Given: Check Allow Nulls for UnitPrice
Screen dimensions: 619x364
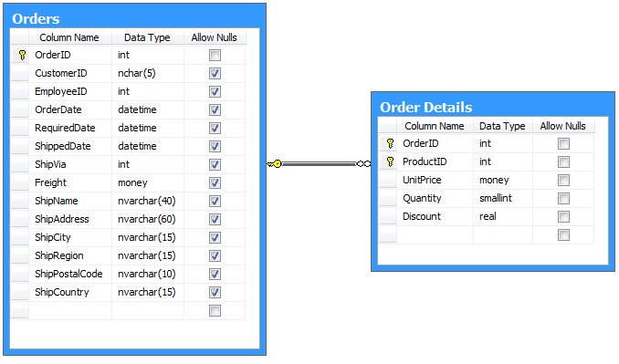Looking at the screenshot, I should (563, 181).
